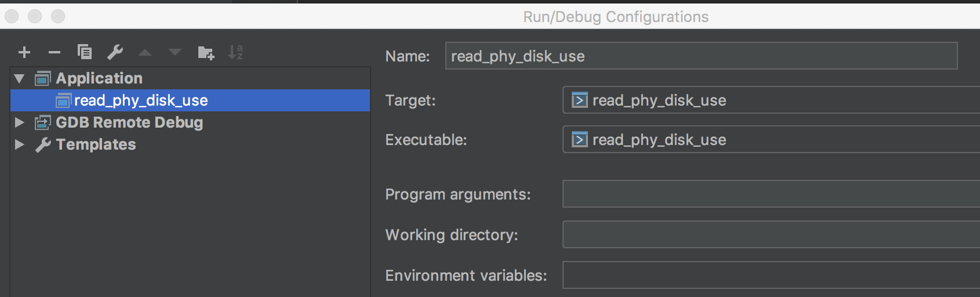Click the Working directory field
This screenshot has height=297, width=980.
click(771, 234)
